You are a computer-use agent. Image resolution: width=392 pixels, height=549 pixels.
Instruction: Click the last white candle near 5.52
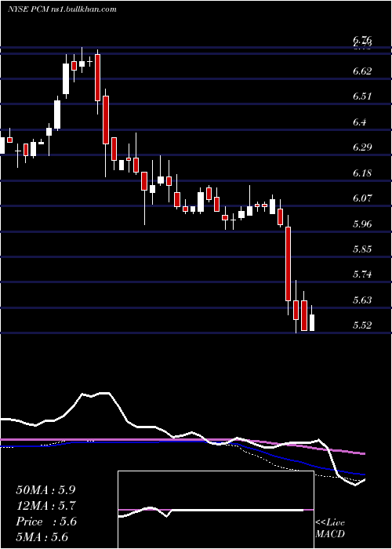(311, 322)
